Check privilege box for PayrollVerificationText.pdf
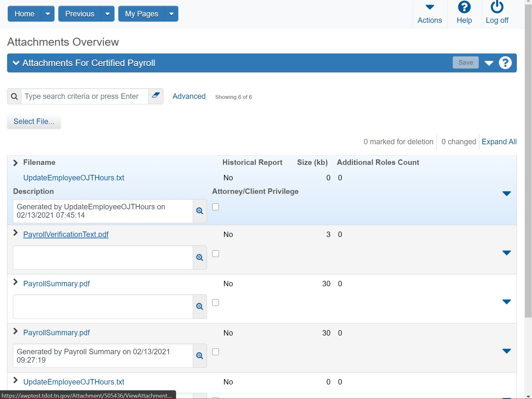 [x=216, y=254]
